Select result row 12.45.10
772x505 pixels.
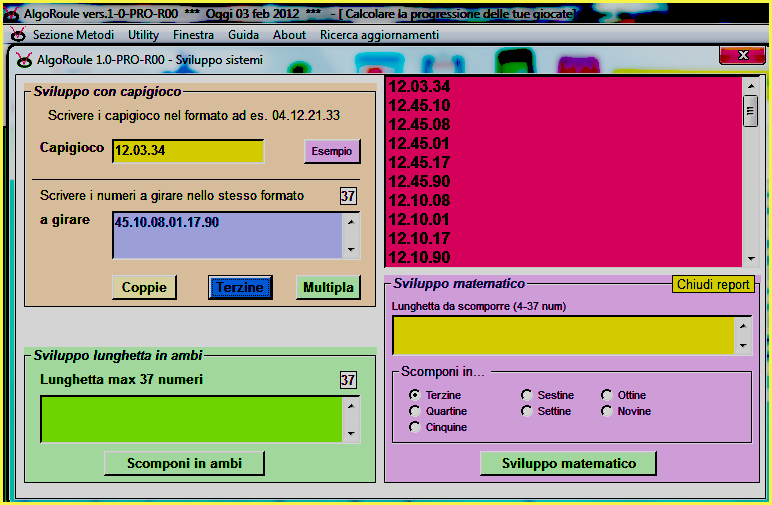pyautogui.click(x=563, y=105)
